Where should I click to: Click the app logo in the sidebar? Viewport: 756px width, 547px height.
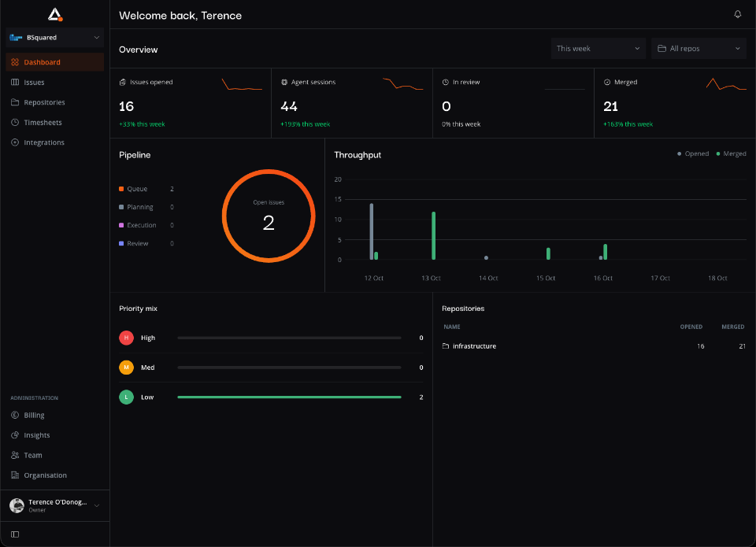[x=55, y=14]
